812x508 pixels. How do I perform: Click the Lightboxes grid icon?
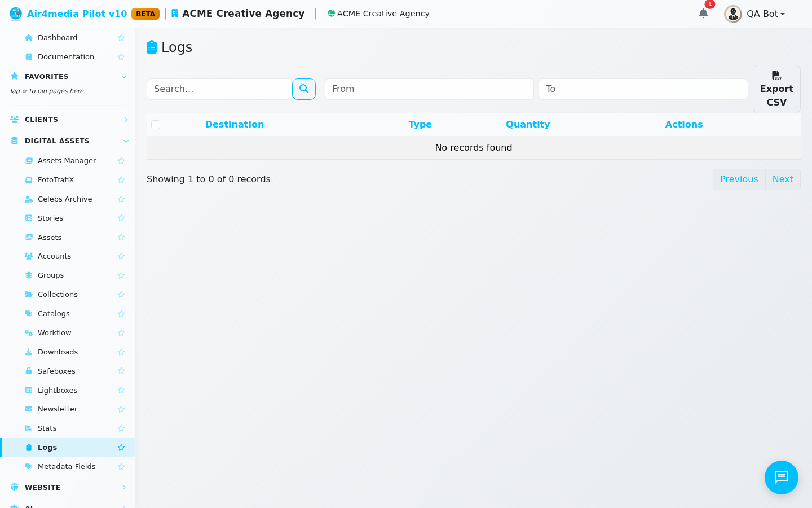pyautogui.click(x=29, y=391)
